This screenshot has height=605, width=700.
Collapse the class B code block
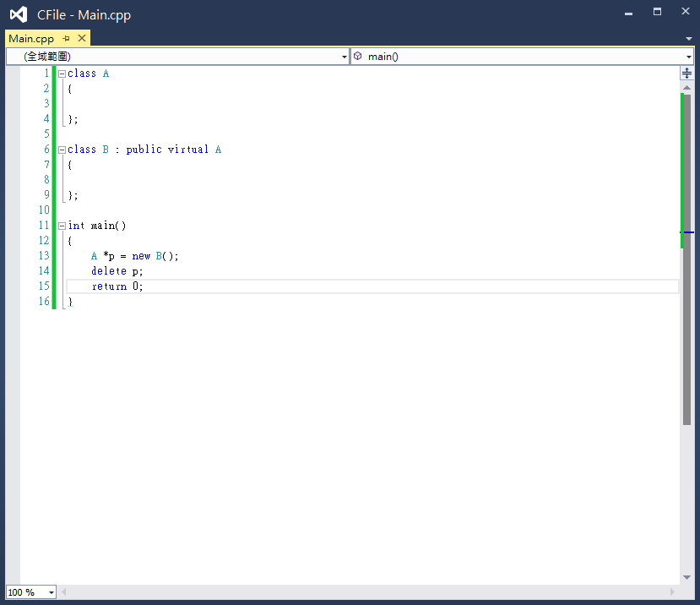62,150
